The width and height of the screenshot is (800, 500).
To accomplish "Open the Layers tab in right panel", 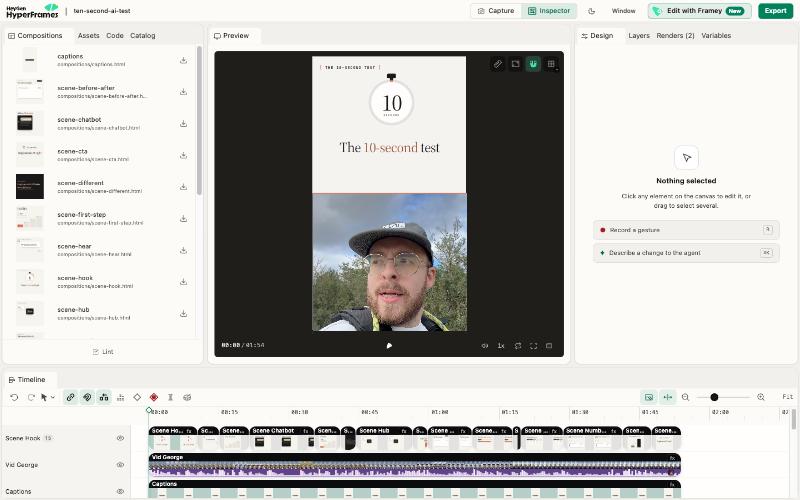I will (x=639, y=36).
